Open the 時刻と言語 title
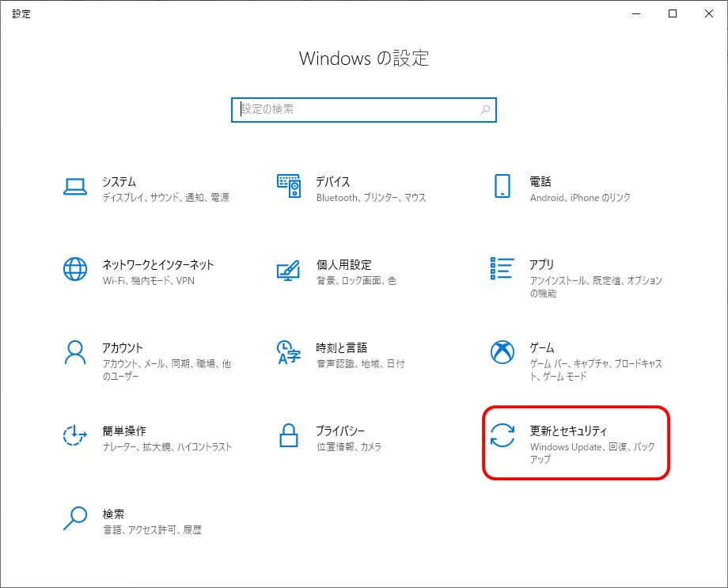This screenshot has width=728, height=588. [341, 347]
